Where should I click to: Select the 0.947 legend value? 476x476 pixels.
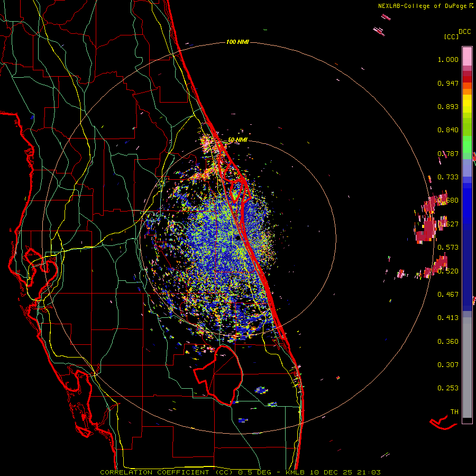pos(448,83)
